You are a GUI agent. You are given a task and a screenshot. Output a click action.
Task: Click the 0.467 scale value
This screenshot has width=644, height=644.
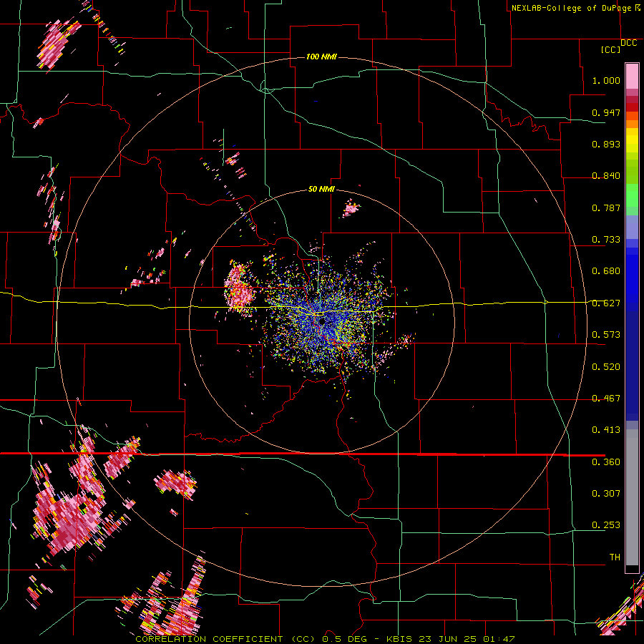[606, 398]
